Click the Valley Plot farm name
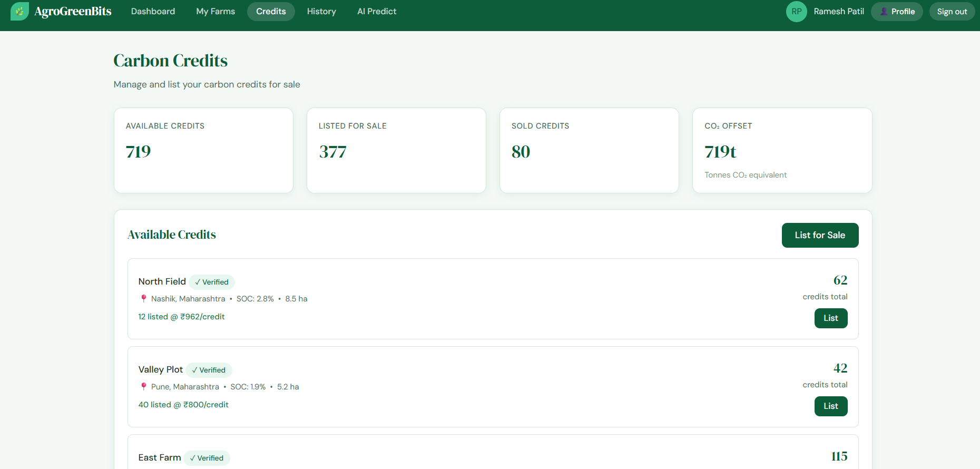The width and height of the screenshot is (980, 469). click(x=160, y=369)
